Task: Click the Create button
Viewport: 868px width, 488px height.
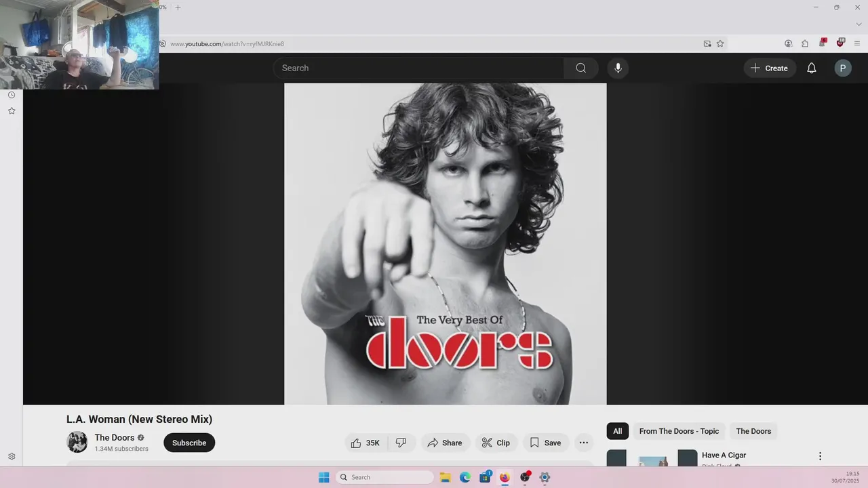Action: tap(770, 68)
